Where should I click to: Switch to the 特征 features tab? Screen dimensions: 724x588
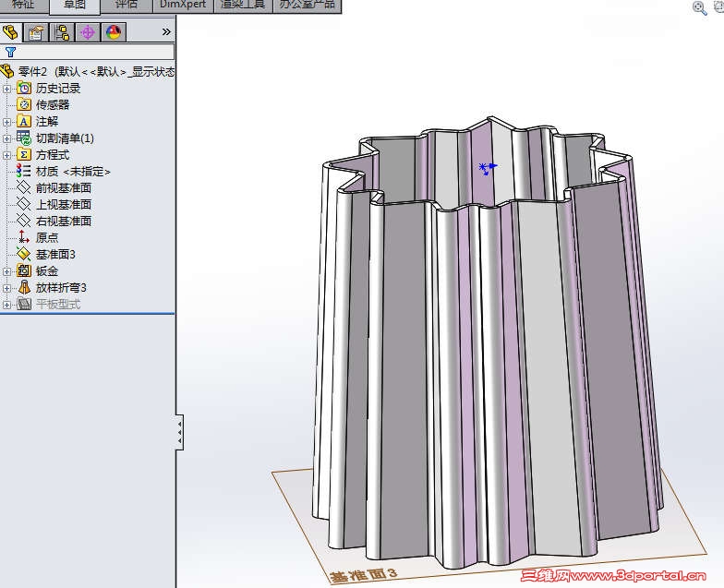(23, 6)
